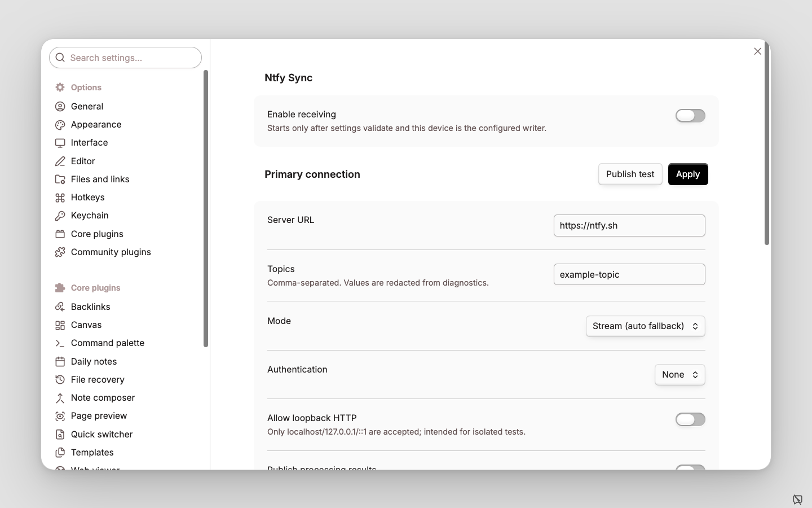Click the 'Ntfy Sync' heading
This screenshot has width=812, height=508.
(x=289, y=78)
